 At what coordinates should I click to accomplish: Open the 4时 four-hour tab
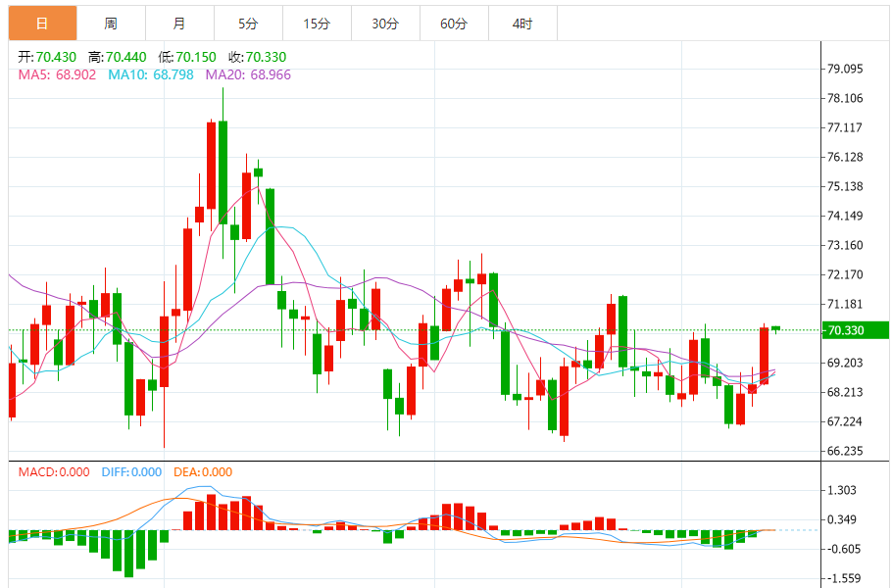tap(522, 24)
